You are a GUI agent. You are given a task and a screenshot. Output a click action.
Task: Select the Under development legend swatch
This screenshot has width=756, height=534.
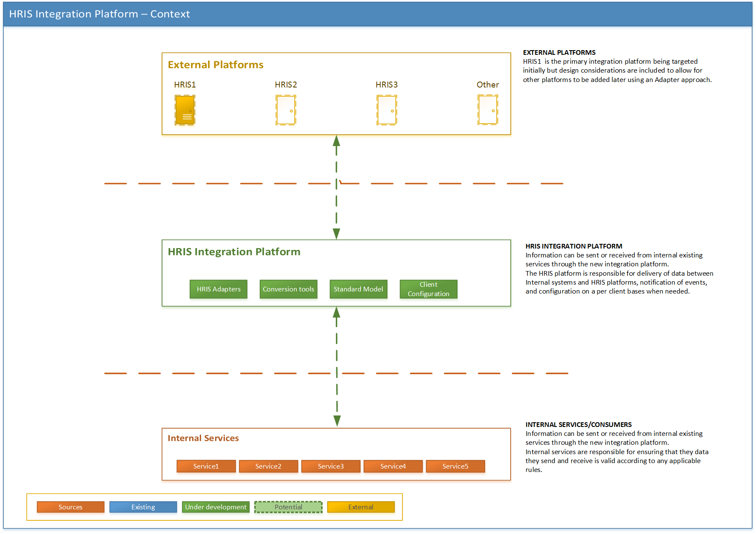[216, 507]
